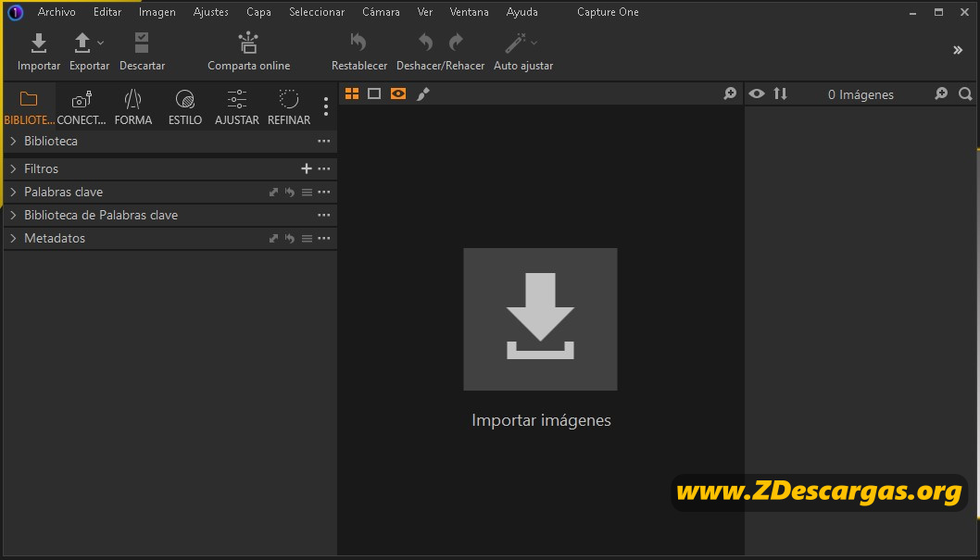Open the Ver menu
This screenshot has height=560, width=980.
(x=425, y=12)
